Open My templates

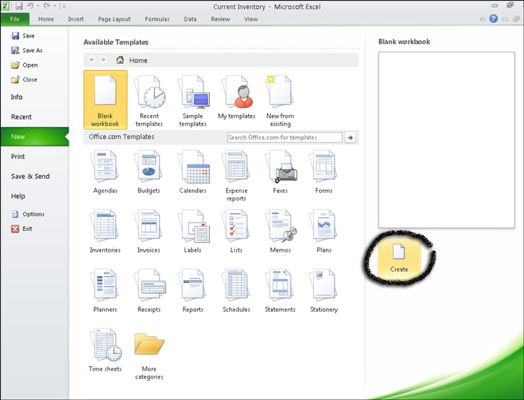click(236, 97)
